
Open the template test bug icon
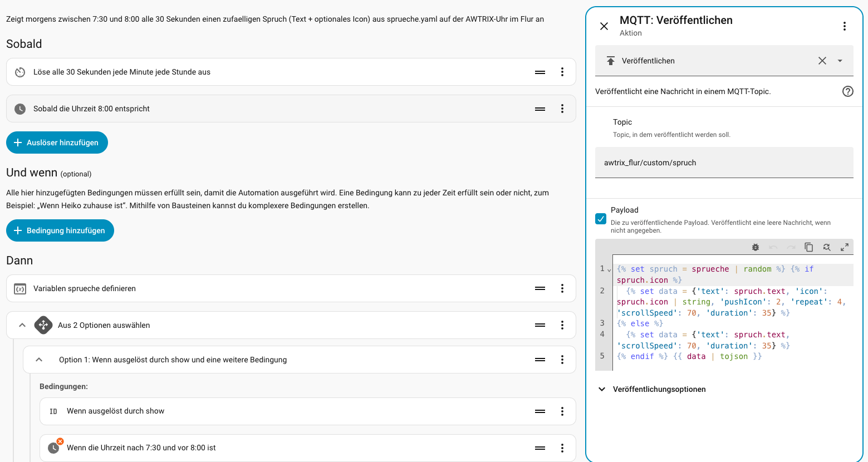756,247
